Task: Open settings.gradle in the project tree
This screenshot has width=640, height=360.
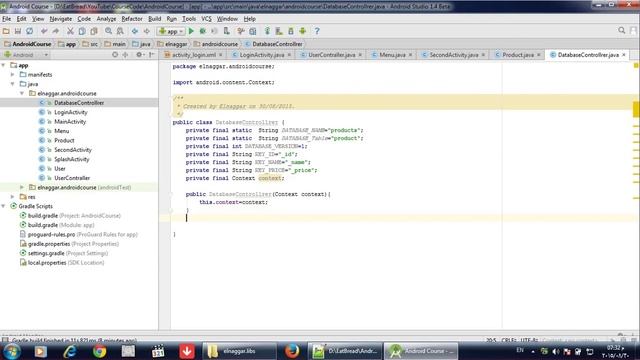Action: click(64, 253)
